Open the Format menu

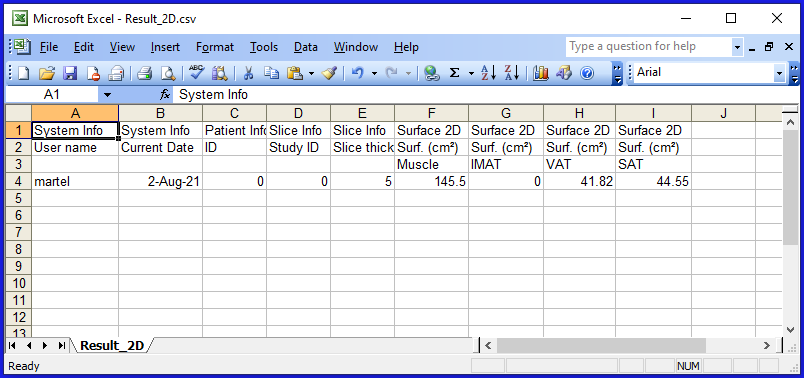tap(215, 47)
